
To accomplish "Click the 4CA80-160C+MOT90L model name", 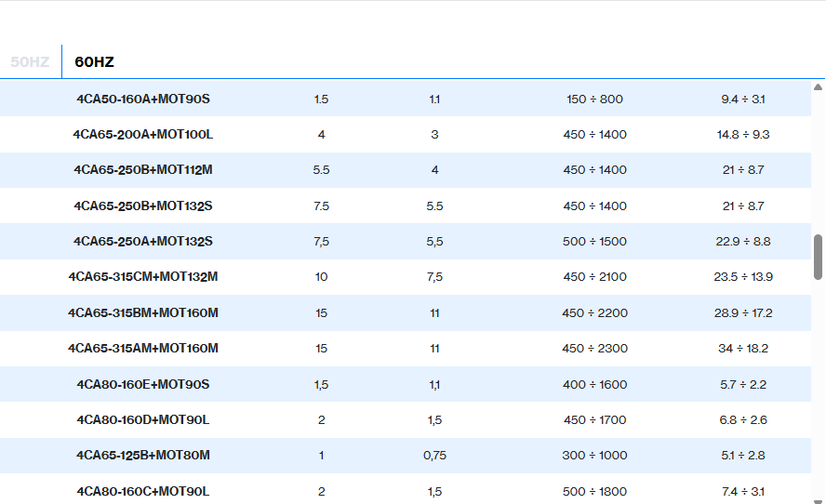I will 143,492.
